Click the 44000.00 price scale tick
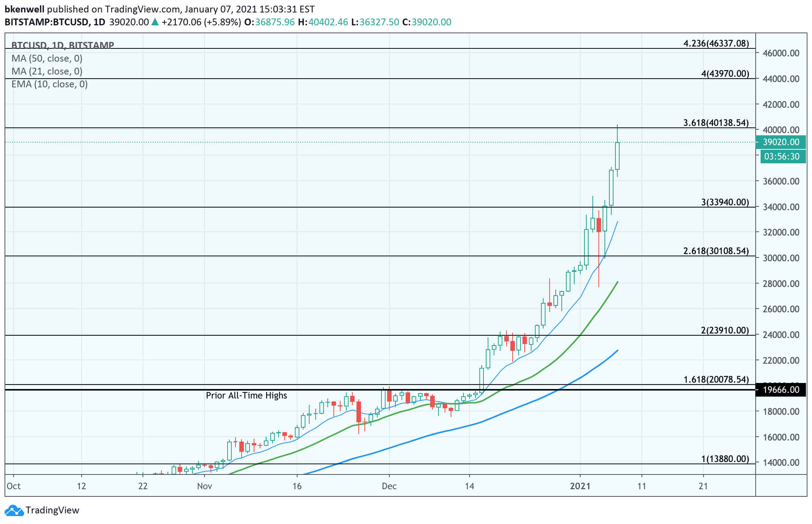 (x=781, y=79)
